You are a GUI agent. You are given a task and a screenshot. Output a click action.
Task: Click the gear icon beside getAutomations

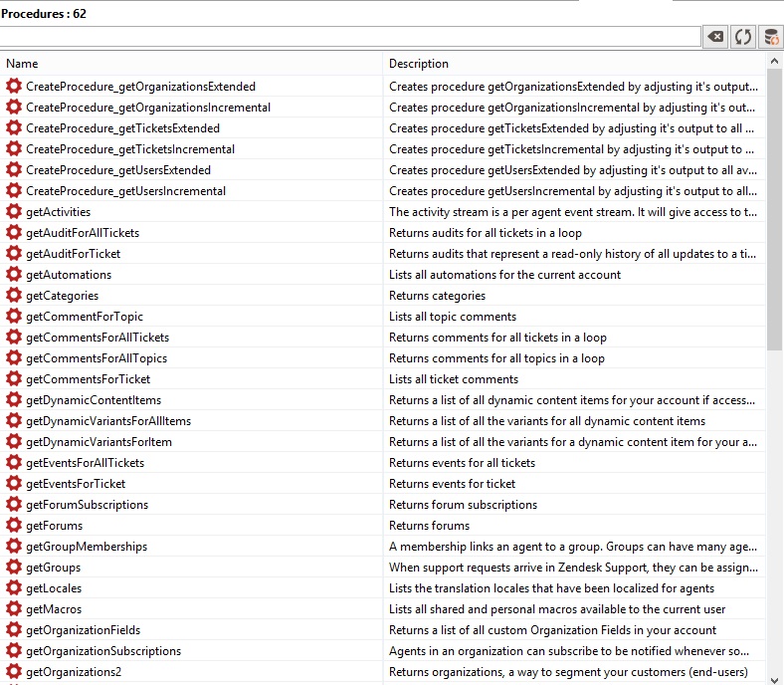click(14, 275)
